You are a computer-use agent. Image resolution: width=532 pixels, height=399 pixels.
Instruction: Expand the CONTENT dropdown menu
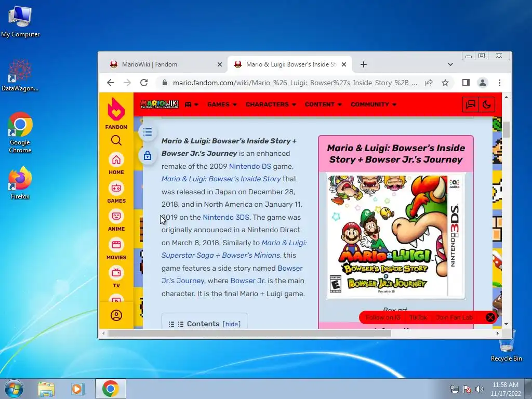pos(323,104)
